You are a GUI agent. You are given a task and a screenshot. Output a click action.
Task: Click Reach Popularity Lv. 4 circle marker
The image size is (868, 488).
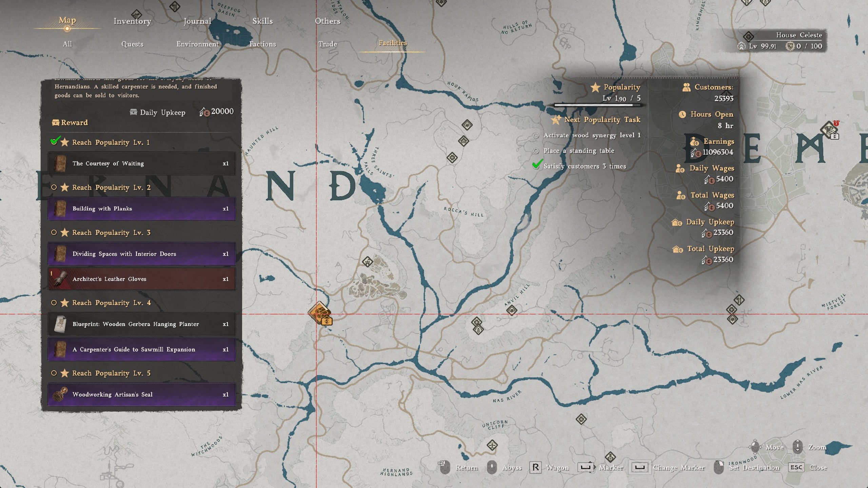coord(54,303)
